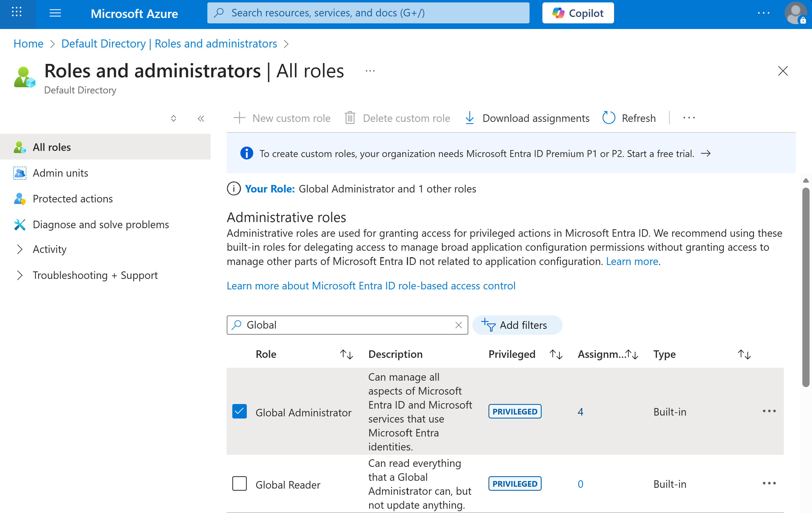
Task: Clear the Global search text
Action: click(458, 325)
